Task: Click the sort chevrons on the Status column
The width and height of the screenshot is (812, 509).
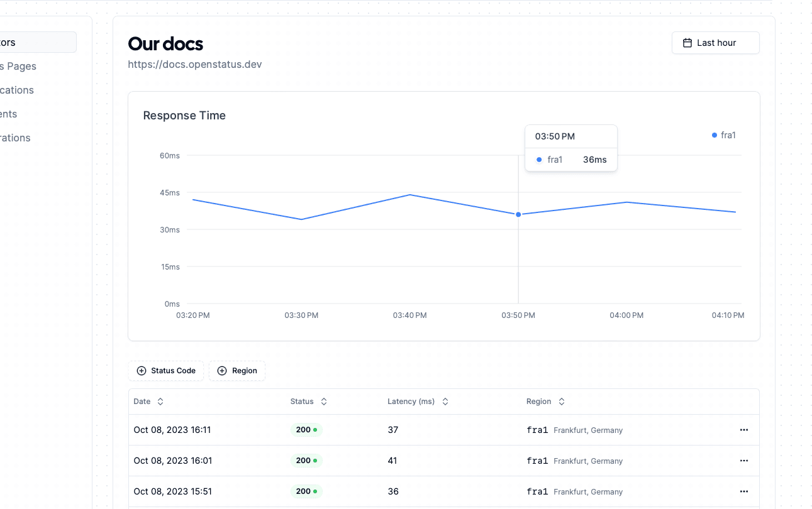Action: click(x=323, y=401)
